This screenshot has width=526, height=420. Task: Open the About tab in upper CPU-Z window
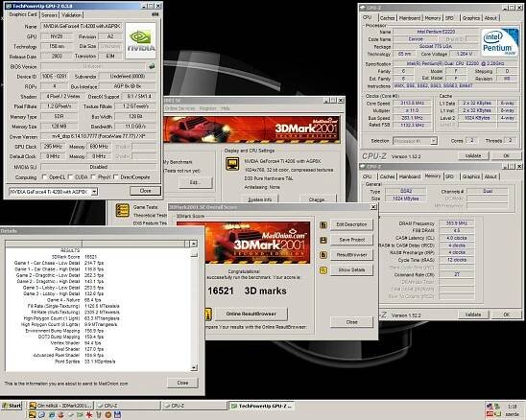pyautogui.click(x=490, y=18)
